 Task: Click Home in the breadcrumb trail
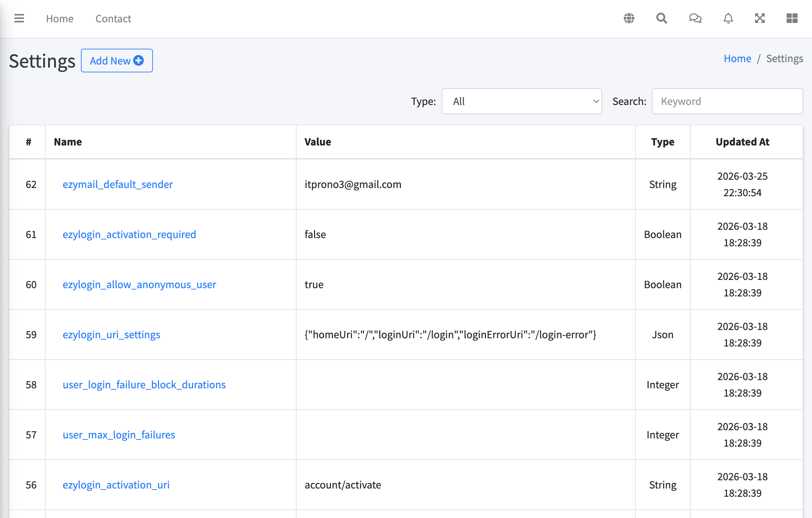[x=737, y=58]
